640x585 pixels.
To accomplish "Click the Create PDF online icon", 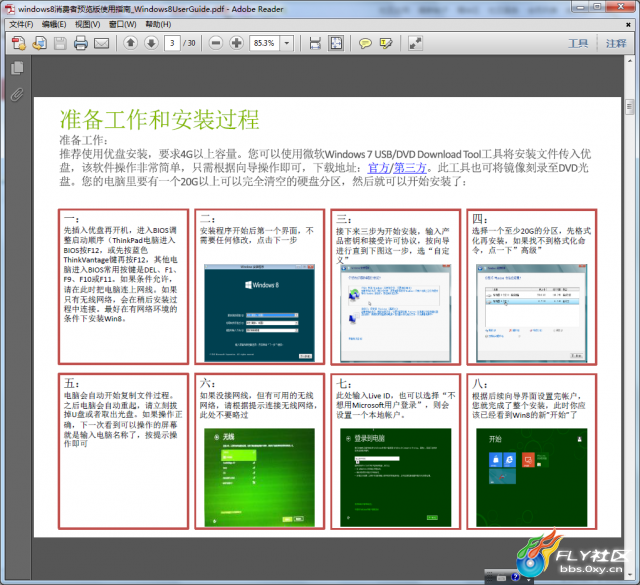I will [x=19, y=43].
